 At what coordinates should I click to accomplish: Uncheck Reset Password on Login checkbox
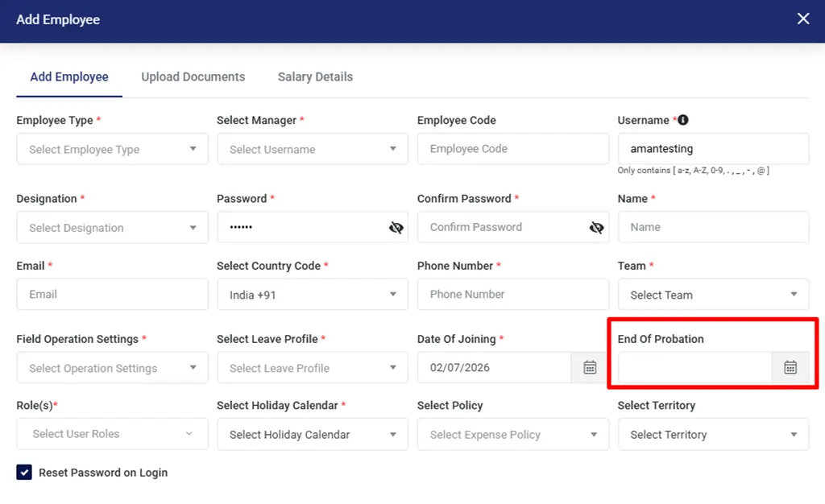tap(24, 472)
